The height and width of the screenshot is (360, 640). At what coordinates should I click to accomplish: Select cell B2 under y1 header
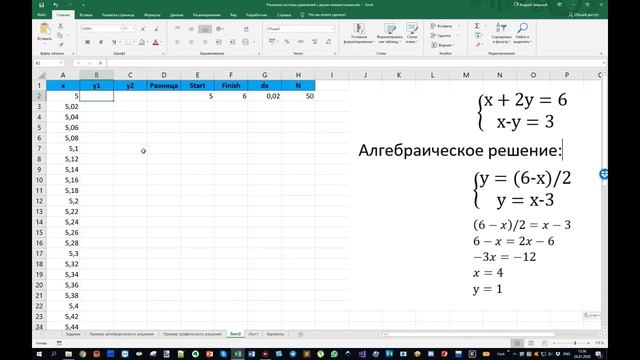click(x=97, y=96)
